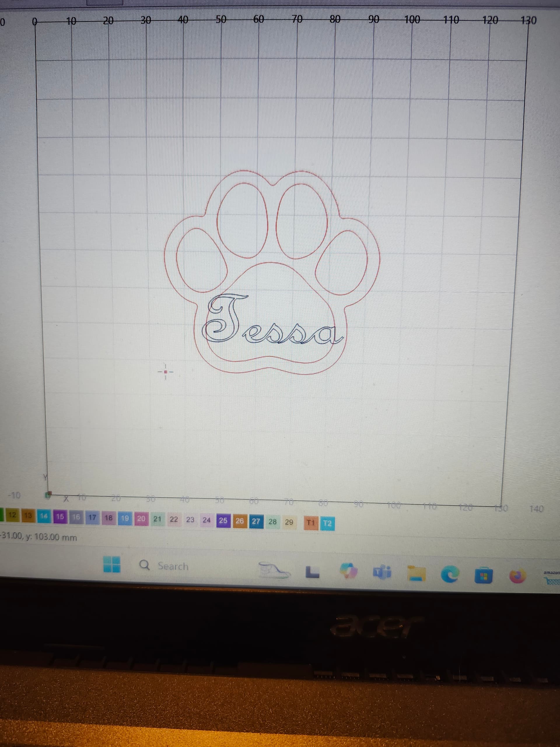This screenshot has width=560, height=747.
Task: Open Microsoft Edge from the taskbar
Action: (450, 575)
